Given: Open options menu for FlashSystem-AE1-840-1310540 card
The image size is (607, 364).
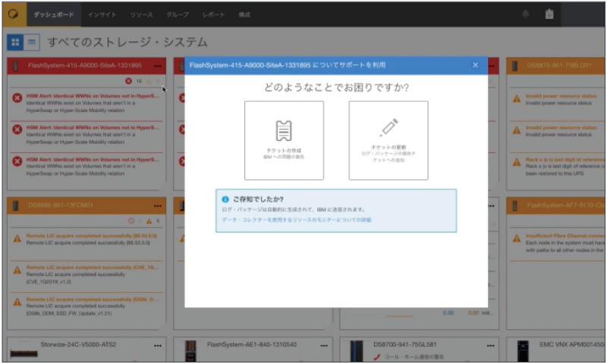Looking at the screenshot, I should (324, 346).
